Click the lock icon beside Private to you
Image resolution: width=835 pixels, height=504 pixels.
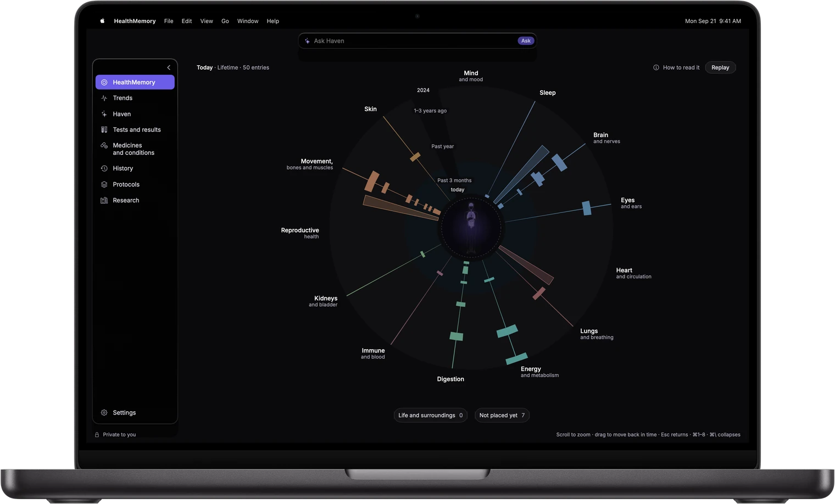97,435
